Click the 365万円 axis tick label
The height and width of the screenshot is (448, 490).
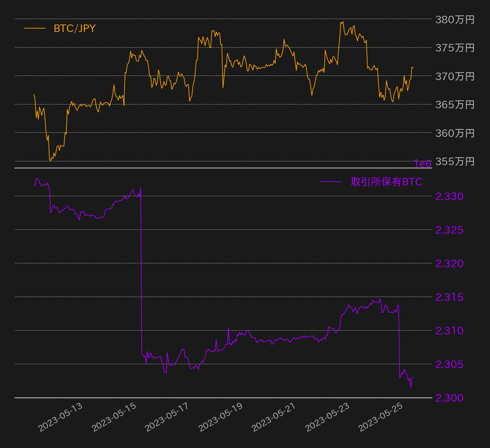[x=455, y=105]
